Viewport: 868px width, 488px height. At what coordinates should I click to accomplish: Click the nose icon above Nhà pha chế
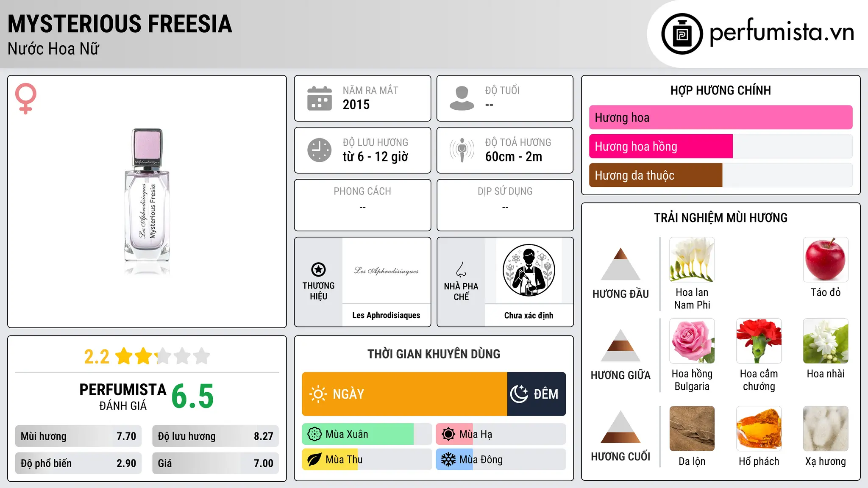click(x=461, y=269)
